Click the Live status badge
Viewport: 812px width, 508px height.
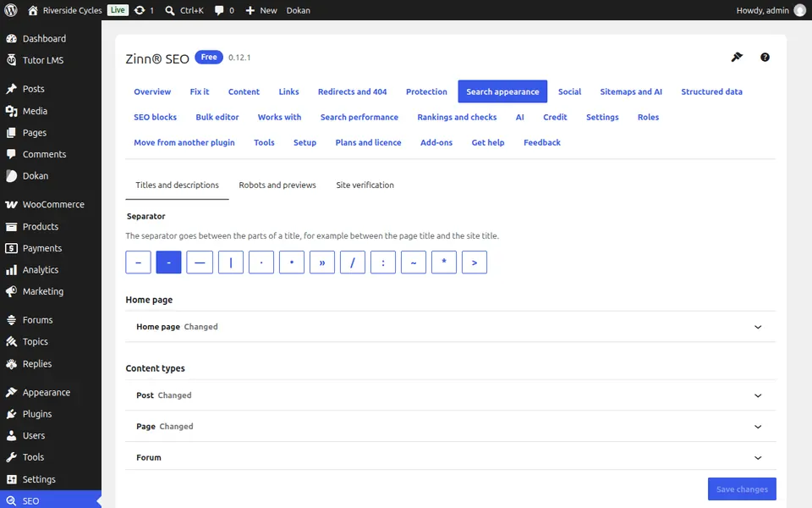click(x=118, y=10)
